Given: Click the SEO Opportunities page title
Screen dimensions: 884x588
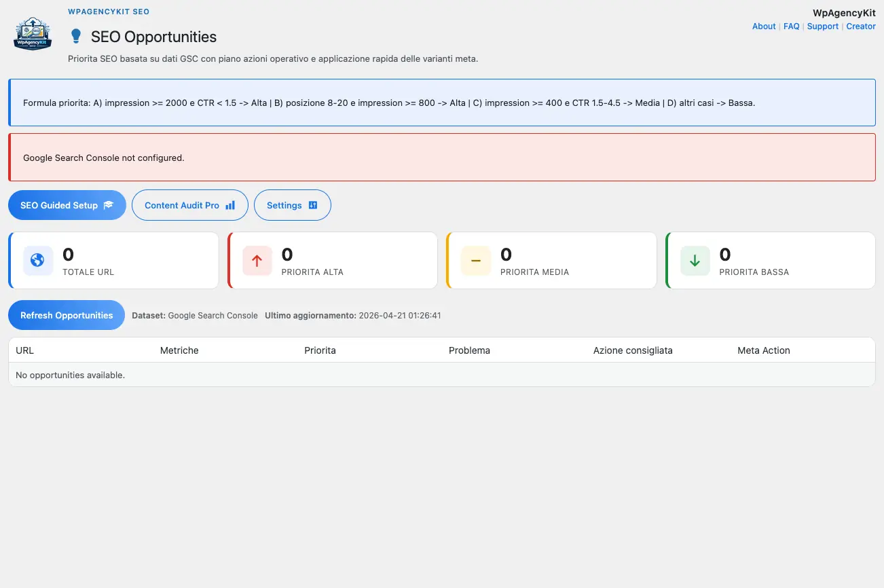Looking at the screenshot, I should pyautogui.click(x=154, y=37).
